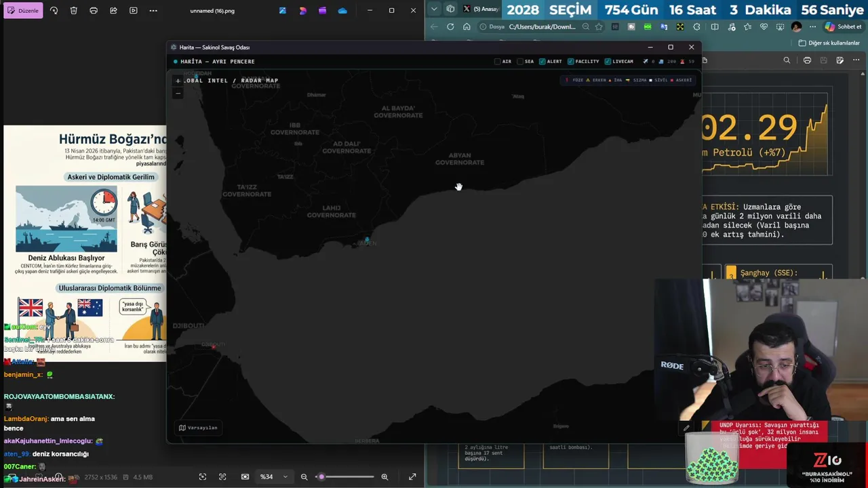Click the fit-to-window icon in Photos
Image resolution: width=868 pixels, height=488 pixels.
coord(202,477)
